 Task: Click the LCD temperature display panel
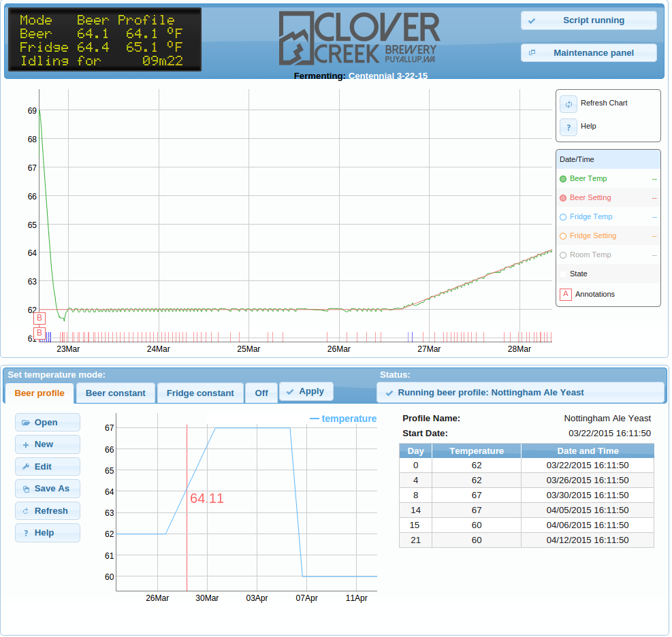[105, 39]
